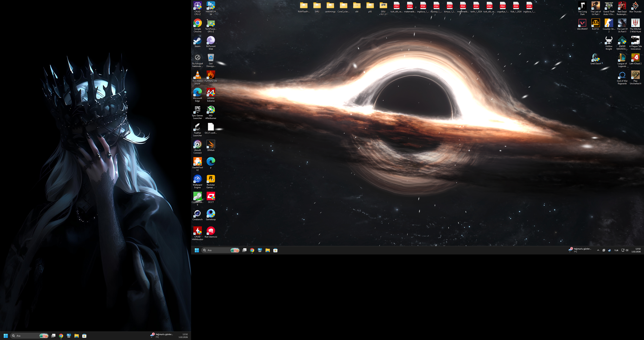Click the Cinebench desktop icon
644x340 pixels.
(x=197, y=215)
